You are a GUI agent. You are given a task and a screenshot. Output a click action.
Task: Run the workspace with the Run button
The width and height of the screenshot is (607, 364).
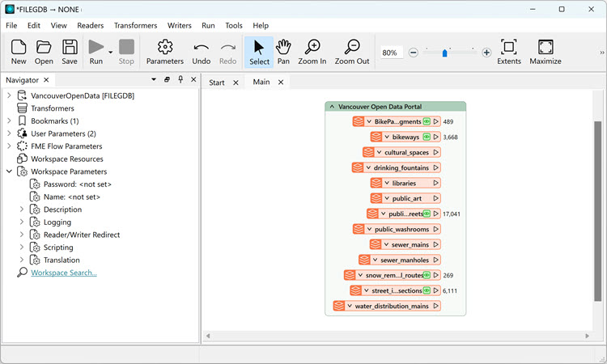tap(96, 52)
